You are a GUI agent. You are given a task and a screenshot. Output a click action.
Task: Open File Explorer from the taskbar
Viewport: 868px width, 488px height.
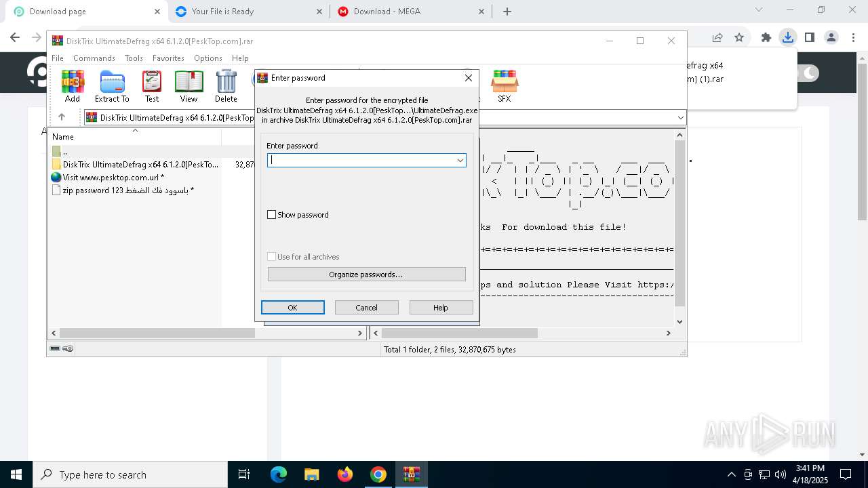(x=311, y=474)
